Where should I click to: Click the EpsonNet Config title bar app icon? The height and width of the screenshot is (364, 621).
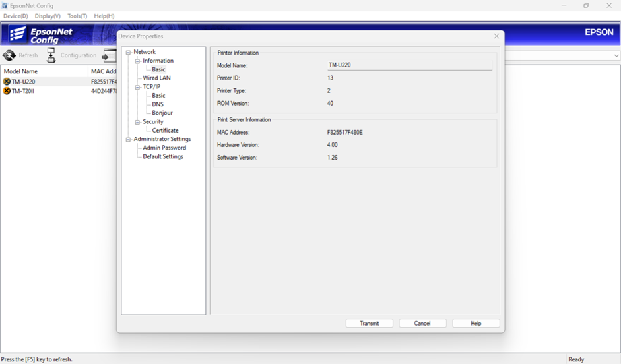tap(5, 5)
